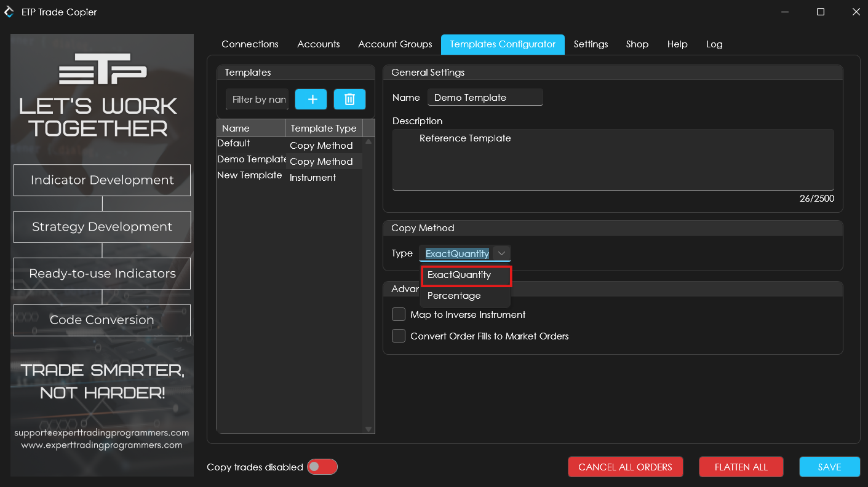Open the Help tab

coord(677,44)
